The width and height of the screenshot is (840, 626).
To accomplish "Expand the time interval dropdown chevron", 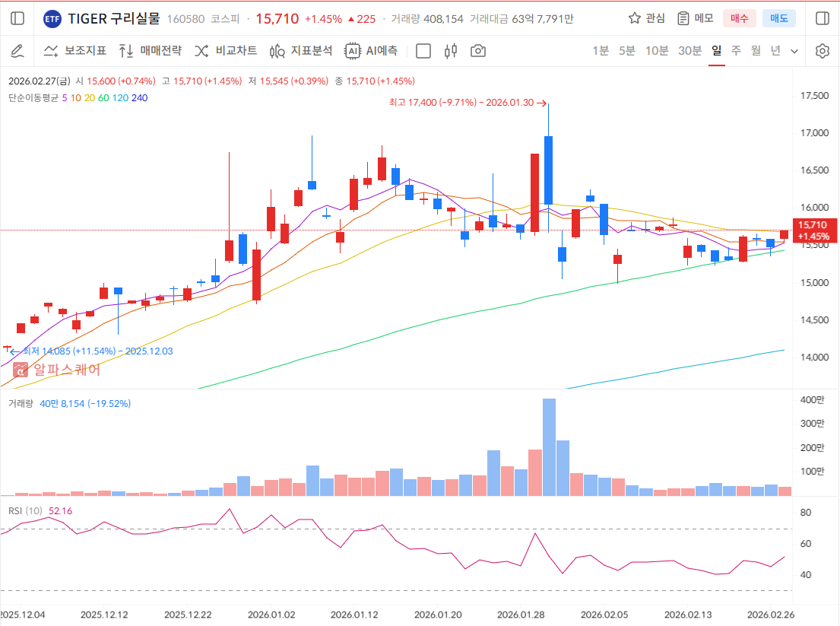I will point(794,51).
